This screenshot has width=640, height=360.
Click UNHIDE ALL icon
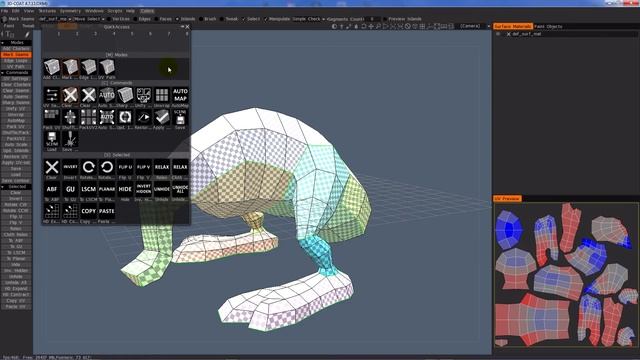click(180, 189)
